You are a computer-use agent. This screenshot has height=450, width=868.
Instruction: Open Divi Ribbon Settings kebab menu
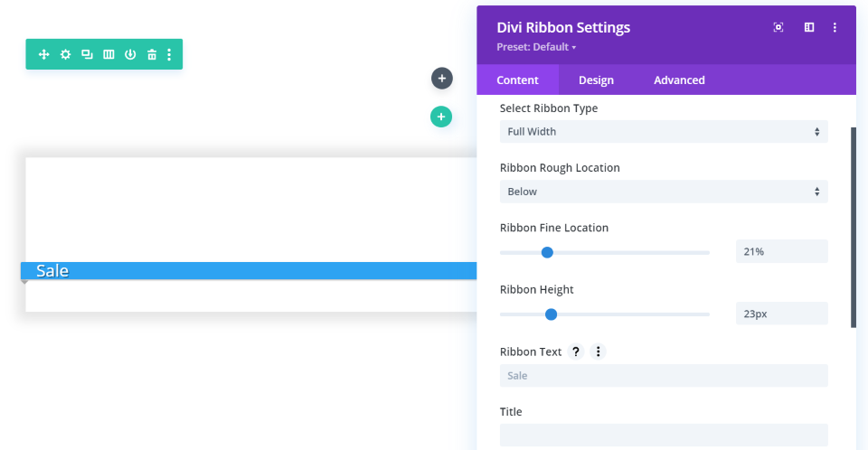(835, 27)
